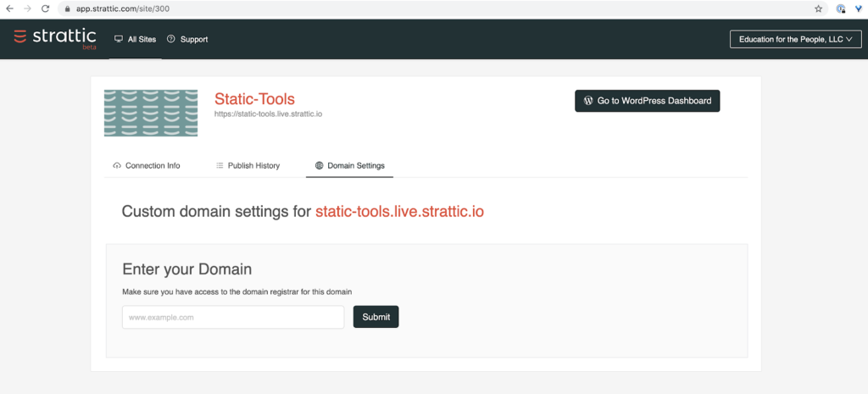This screenshot has width=868, height=394.
Task: Click the Enter your Domain heading
Action: (187, 269)
